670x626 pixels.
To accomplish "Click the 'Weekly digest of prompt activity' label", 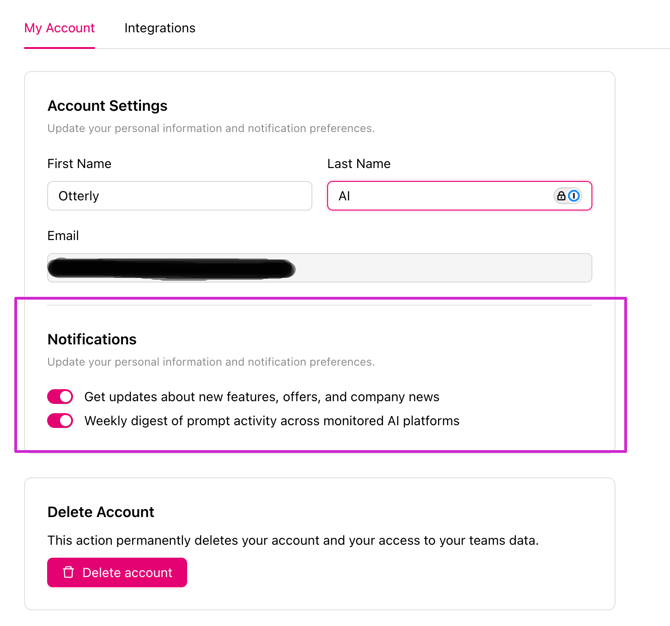I will point(272,421).
